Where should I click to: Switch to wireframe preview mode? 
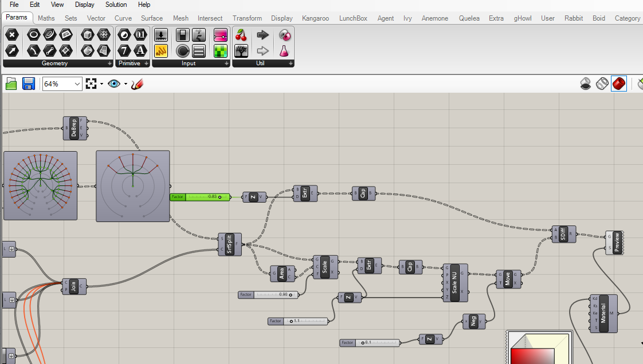tap(602, 84)
